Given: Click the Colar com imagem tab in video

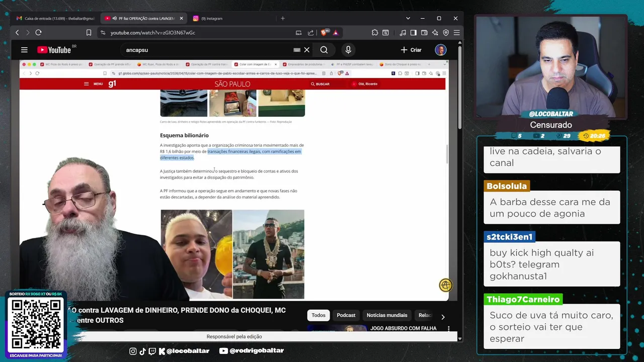Looking at the screenshot, I should point(255,64).
